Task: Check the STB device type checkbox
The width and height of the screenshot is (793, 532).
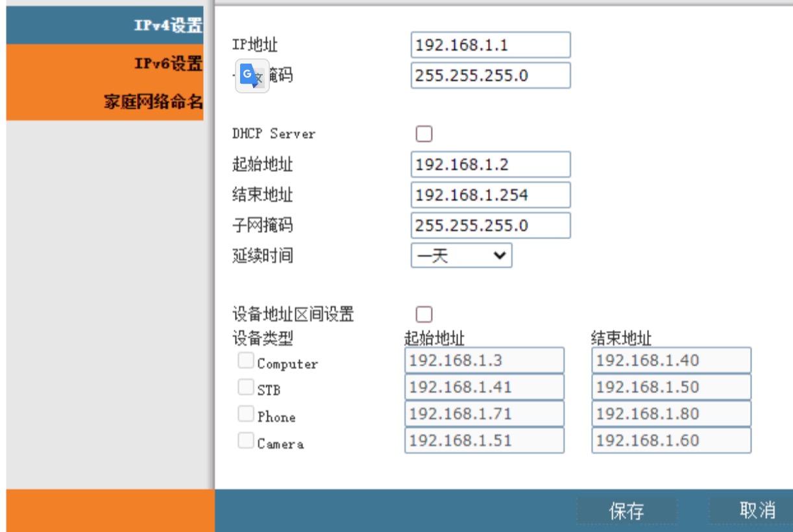Action: point(245,387)
